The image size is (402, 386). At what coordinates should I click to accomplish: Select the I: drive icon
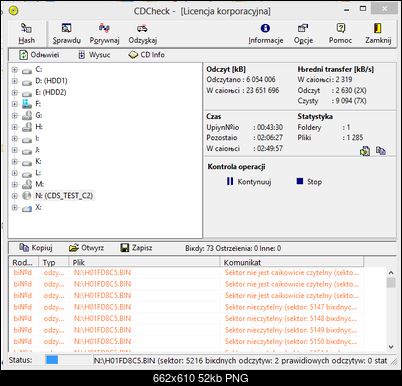27,139
